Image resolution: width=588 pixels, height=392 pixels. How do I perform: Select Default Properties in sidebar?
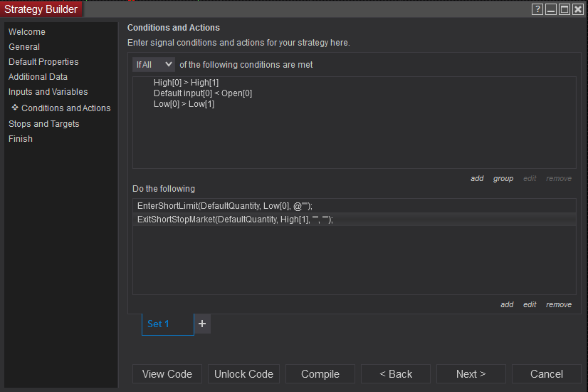point(43,62)
